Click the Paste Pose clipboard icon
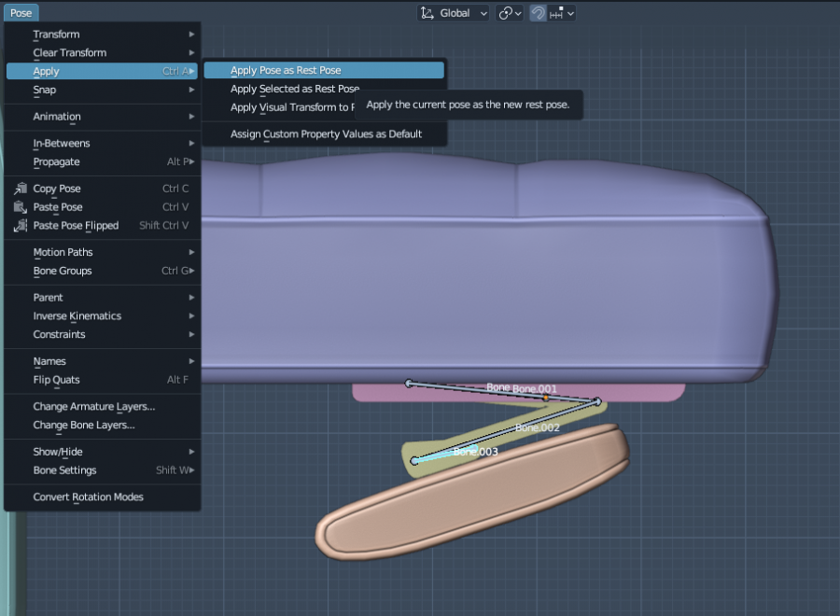 point(21,207)
